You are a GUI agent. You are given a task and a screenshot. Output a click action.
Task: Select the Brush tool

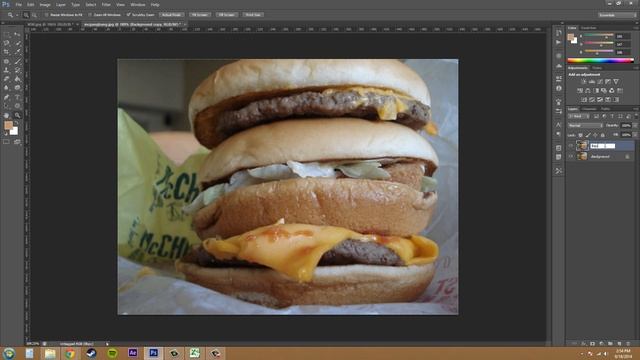click(17, 61)
